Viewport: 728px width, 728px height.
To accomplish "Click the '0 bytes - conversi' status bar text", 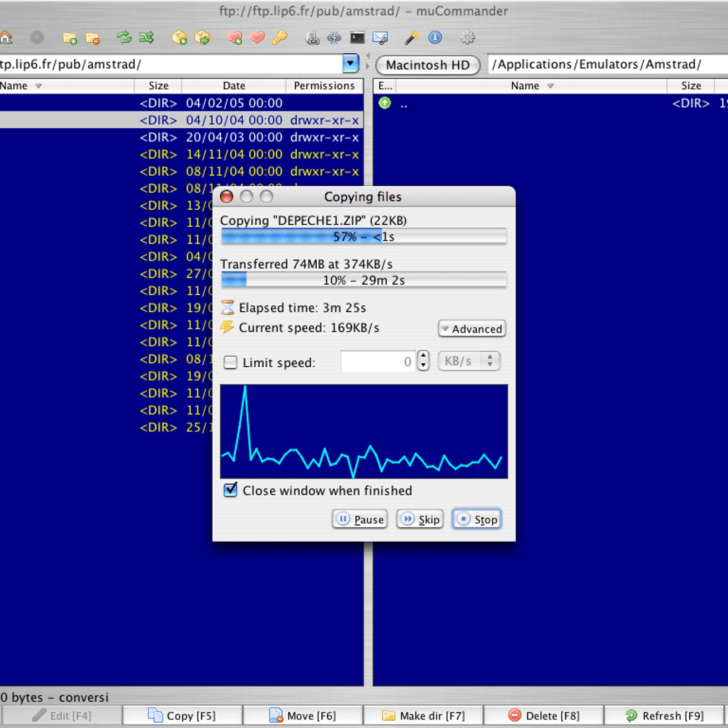I will tap(55, 697).
